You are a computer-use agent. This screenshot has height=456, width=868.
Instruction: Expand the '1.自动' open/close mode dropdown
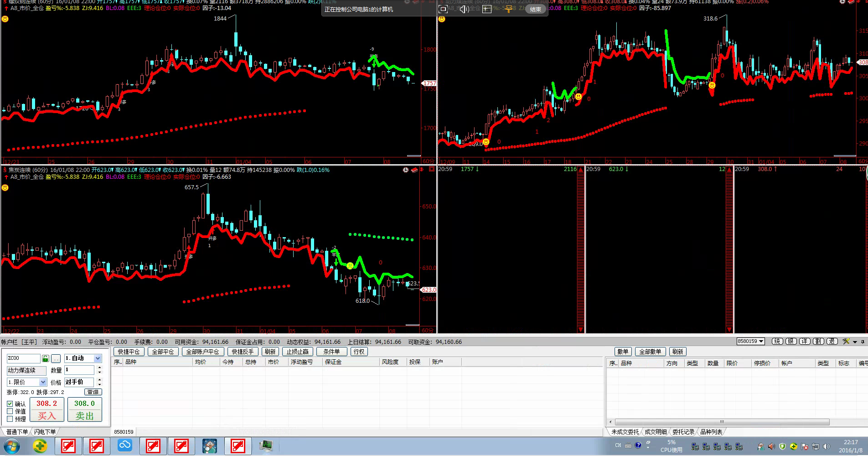pos(98,358)
